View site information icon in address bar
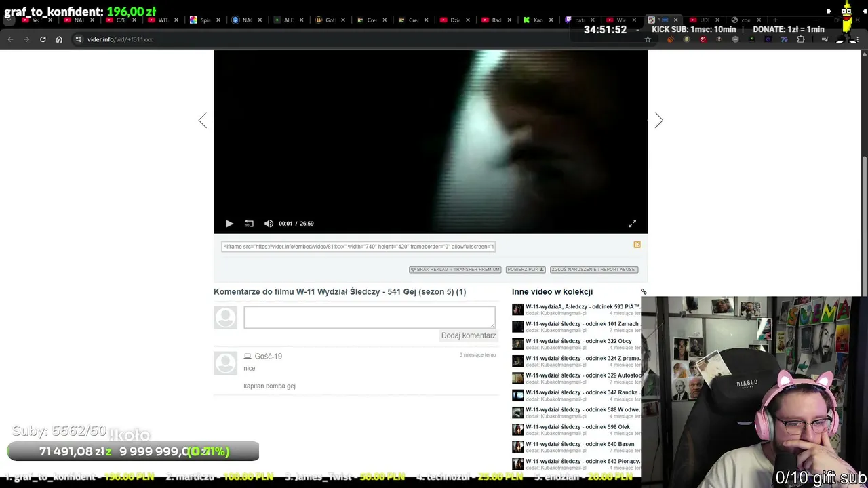Viewport: 868px width, 488px height. point(78,39)
